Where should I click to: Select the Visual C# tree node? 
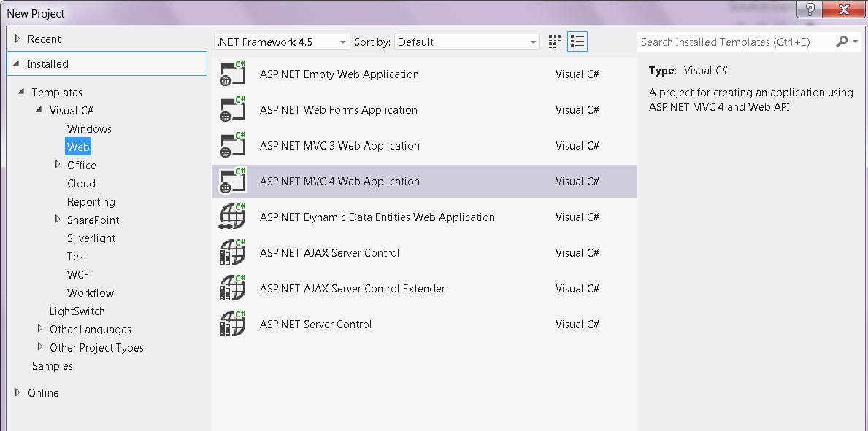pyautogui.click(x=72, y=111)
